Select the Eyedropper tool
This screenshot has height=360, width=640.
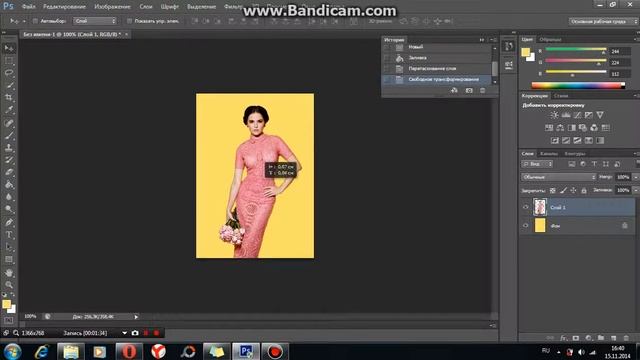pyautogui.click(x=9, y=110)
